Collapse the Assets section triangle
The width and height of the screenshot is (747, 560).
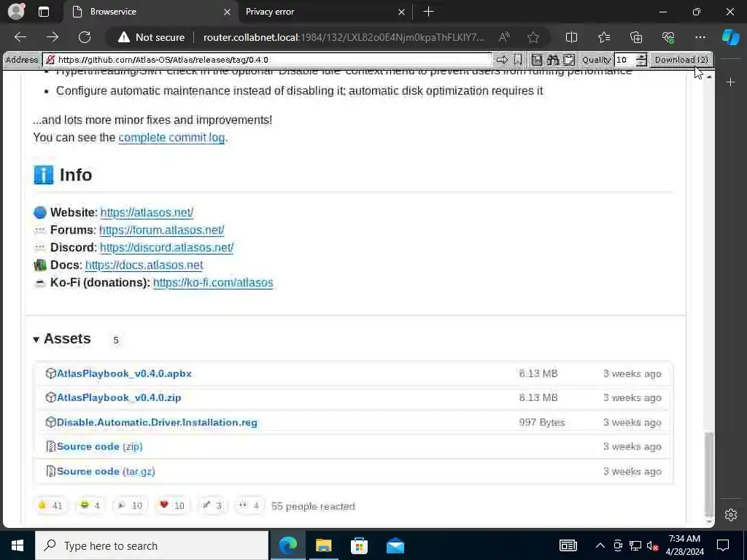coord(36,340)
